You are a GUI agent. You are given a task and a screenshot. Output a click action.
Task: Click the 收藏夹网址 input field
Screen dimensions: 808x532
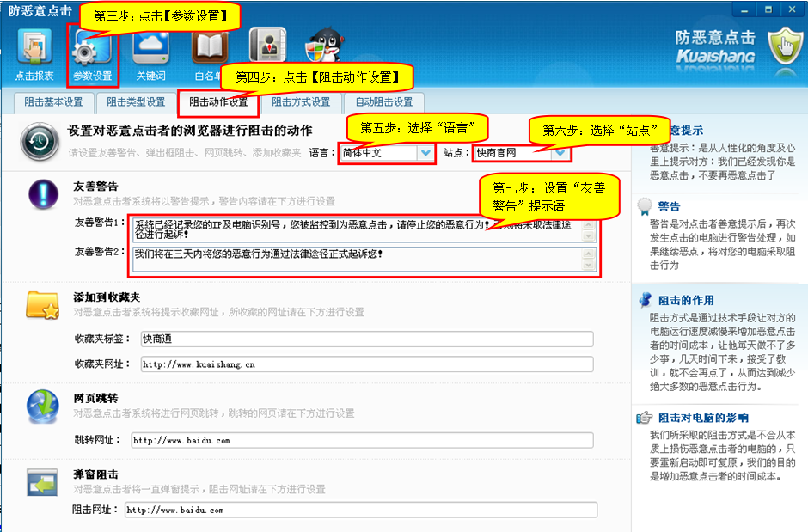(x=366, y=364)
